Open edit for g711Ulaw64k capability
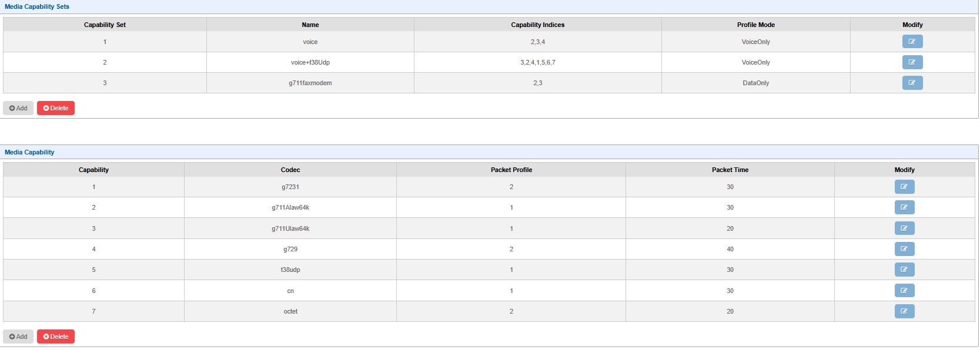This screenshot has height=350, width=980. click(904, 228)
